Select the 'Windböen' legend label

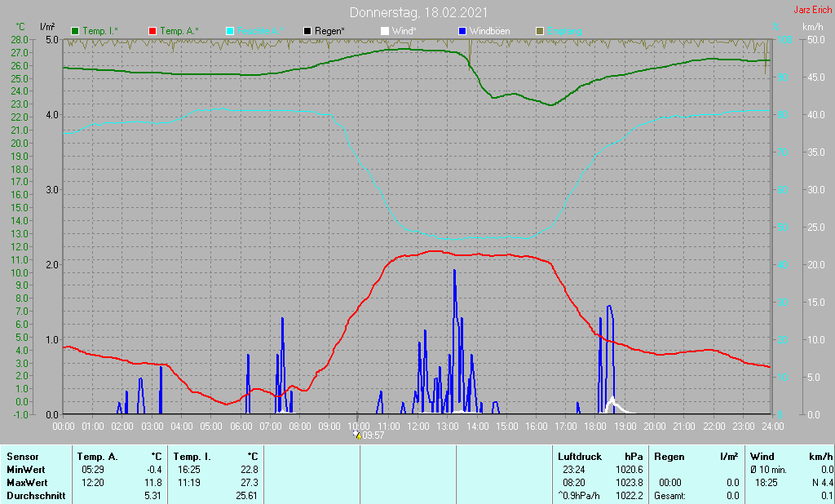[x=489, y=32]
